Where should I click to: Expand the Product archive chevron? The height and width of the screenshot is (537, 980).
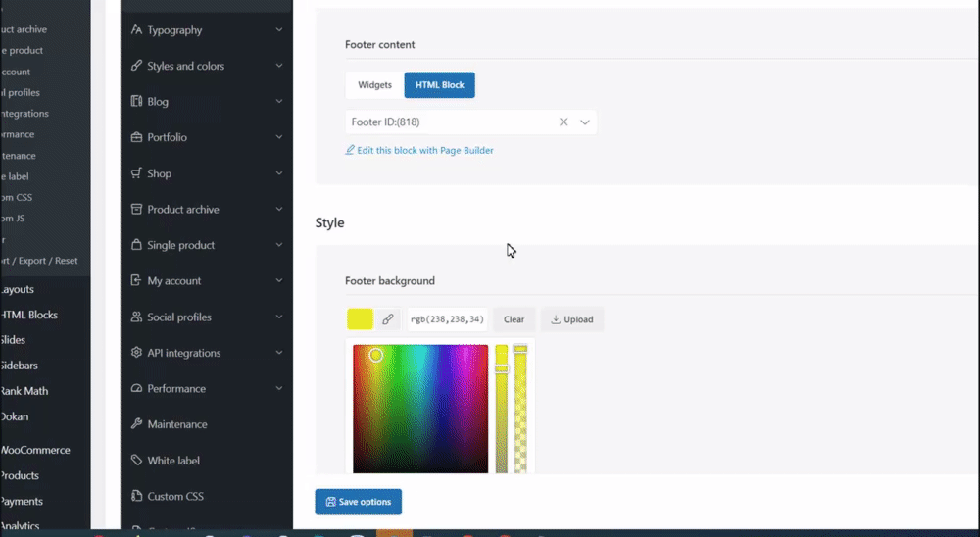click(x=278, y=209)
